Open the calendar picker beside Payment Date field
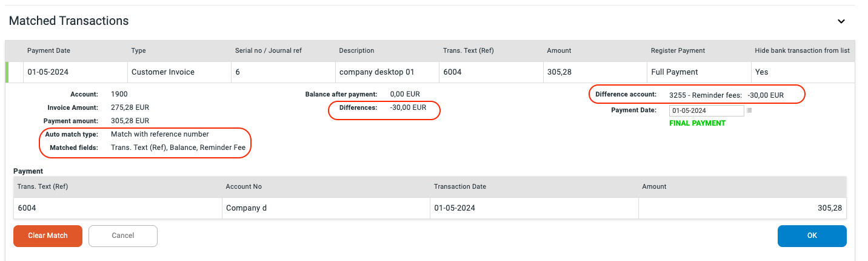The image size is (868, 261). tap(749, 110)
